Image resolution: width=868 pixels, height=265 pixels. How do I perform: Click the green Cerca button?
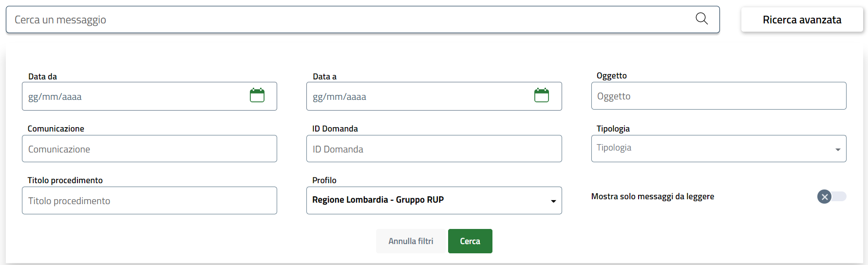[470, 241]
